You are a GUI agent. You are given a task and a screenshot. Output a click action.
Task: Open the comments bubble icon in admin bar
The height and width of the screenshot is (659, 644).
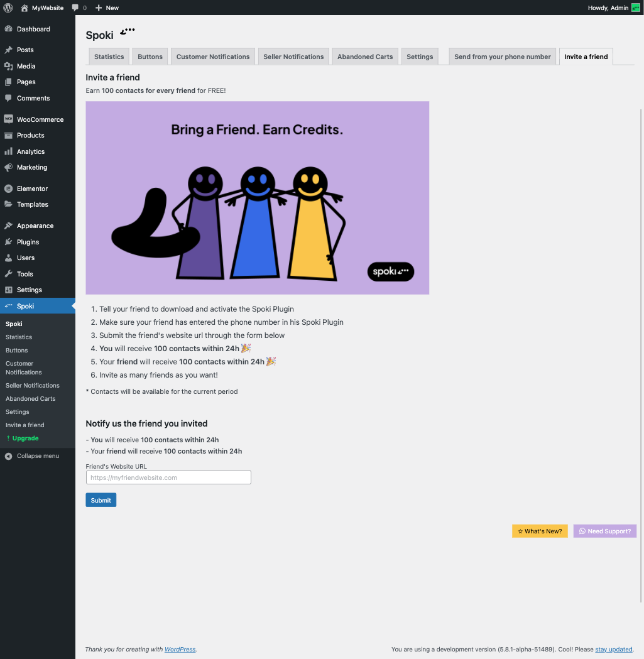[75, 8]
